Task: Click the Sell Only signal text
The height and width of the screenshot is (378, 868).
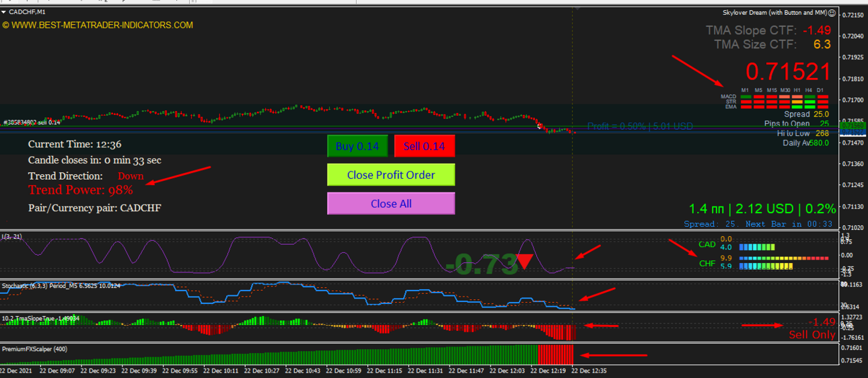Action: [x=811, y=334]
